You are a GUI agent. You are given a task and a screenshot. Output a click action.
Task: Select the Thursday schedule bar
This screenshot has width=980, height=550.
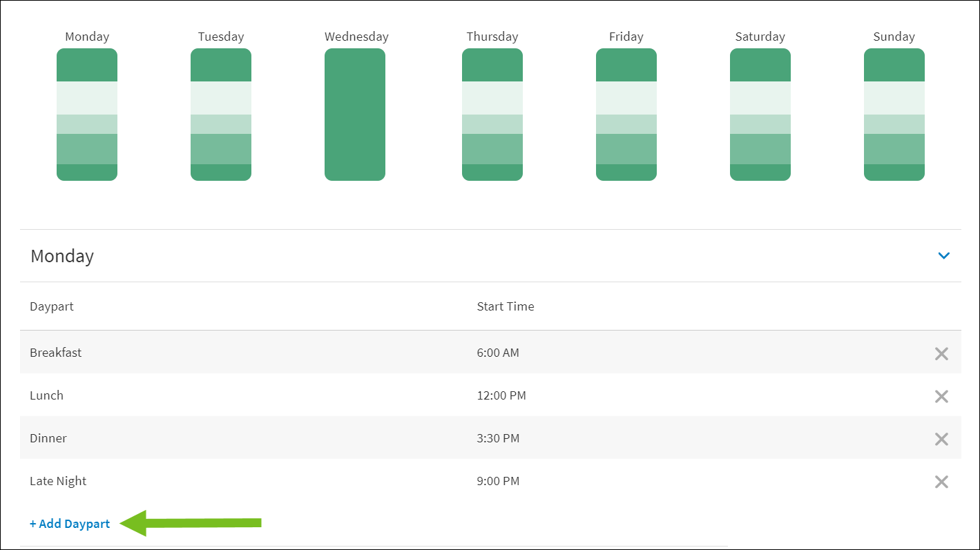point(492,115)
